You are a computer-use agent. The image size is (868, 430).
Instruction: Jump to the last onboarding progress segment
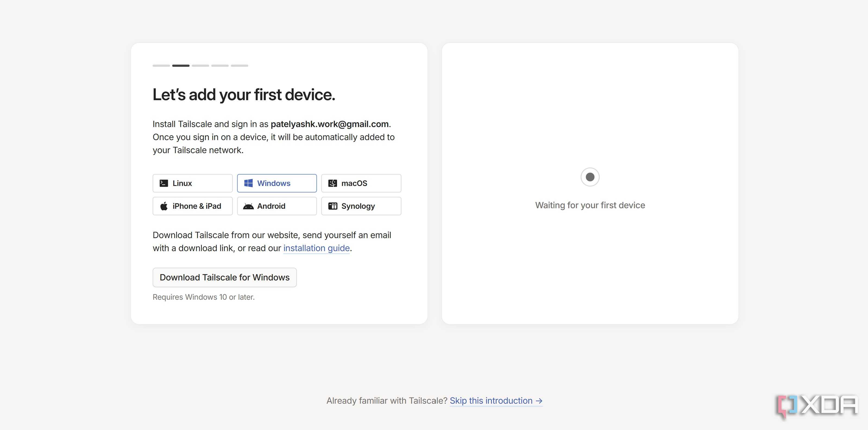pyautogui.click(x=240, y=66)
